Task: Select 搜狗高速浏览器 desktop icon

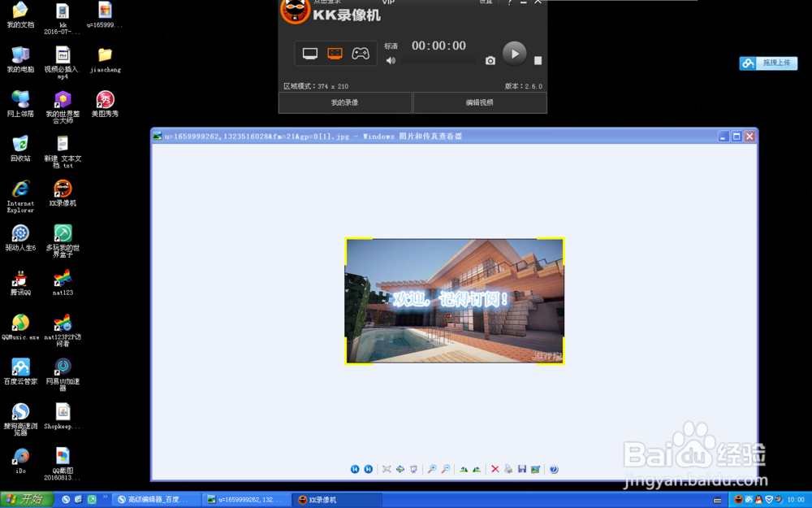Action: pos(20,419)
